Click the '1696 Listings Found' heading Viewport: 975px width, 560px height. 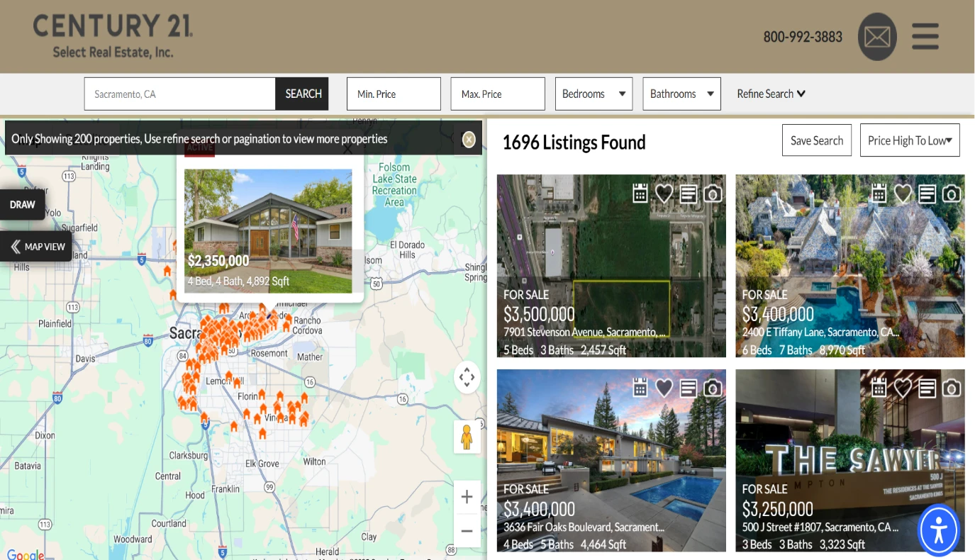574,142
